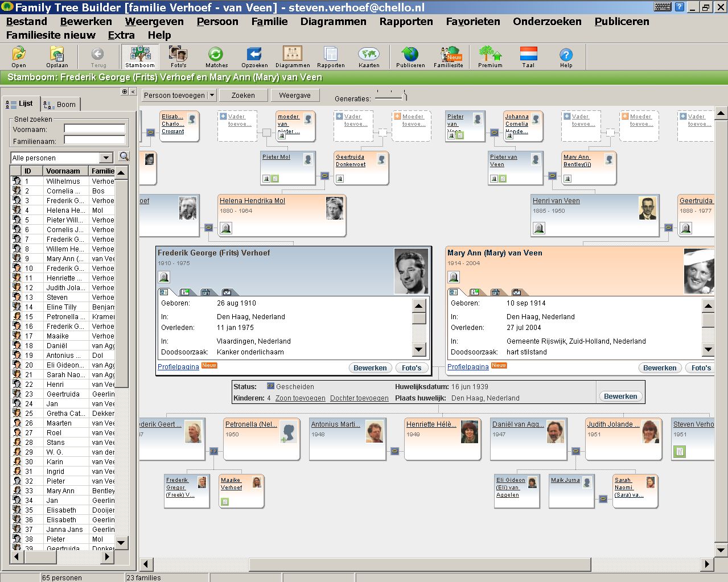Select the Taal flag icon

(528, 57)
